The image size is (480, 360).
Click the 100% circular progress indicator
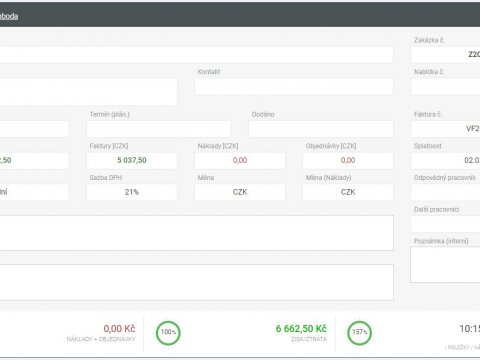[x=168, y=332]
